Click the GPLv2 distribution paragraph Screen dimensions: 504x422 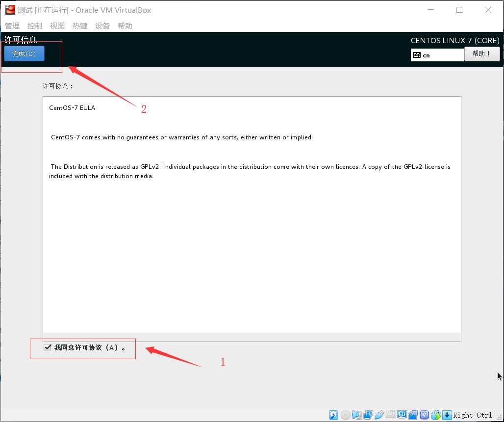click(x=250, y=171)
